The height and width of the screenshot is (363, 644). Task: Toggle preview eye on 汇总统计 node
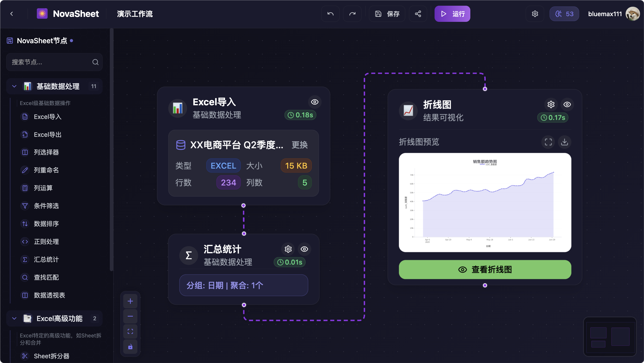click(x=304, y=249)
